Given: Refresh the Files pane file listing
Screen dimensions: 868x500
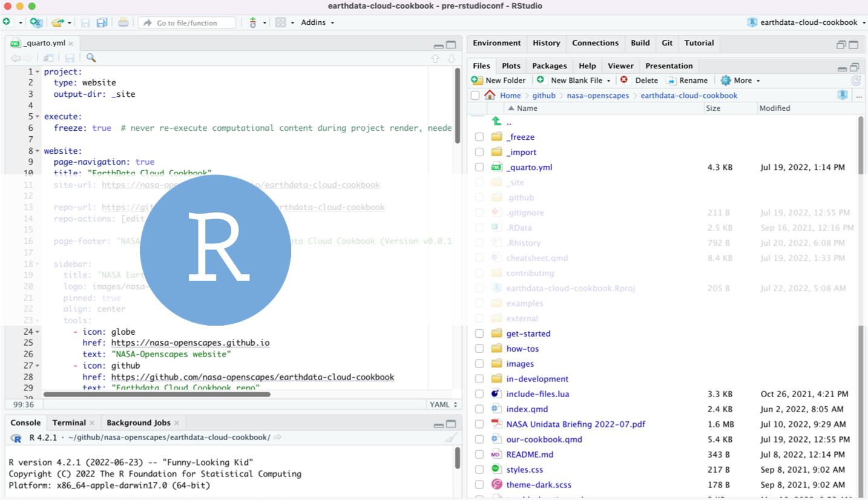Looking at the screenshot, I should click(x=856, y=81).
